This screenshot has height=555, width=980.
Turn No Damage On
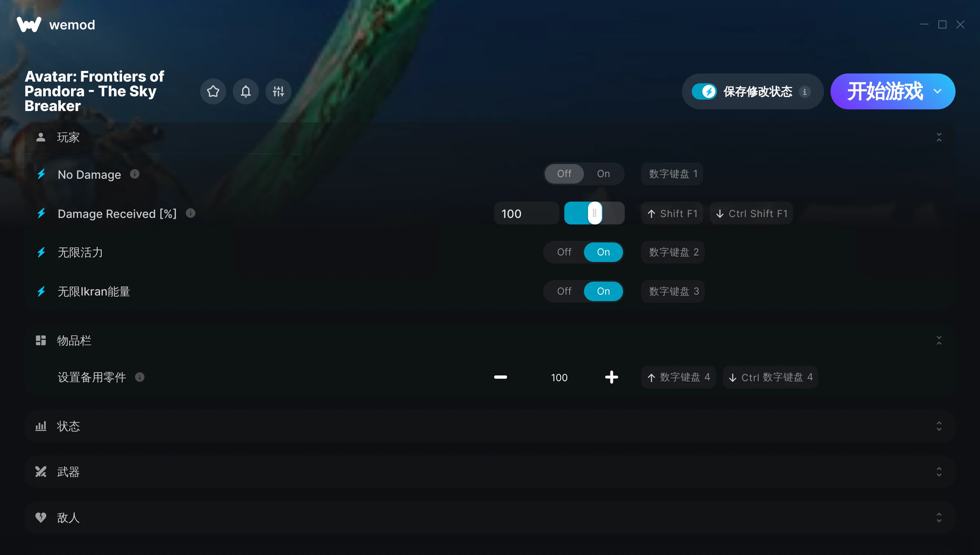pos(604,174)
